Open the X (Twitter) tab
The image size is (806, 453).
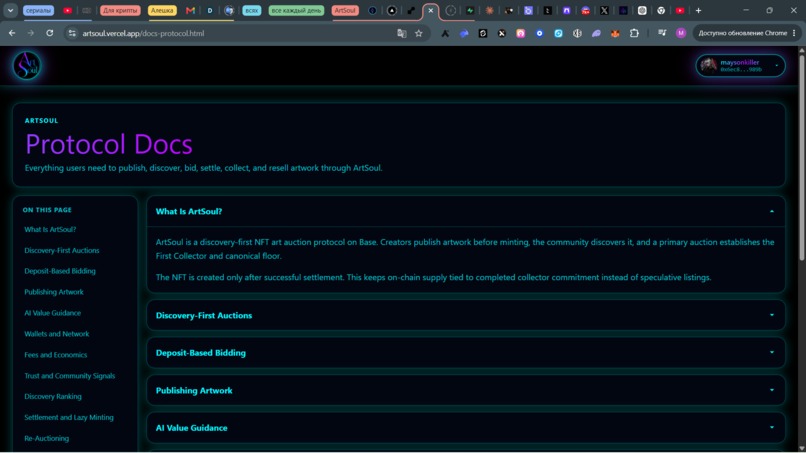(604, 10)
